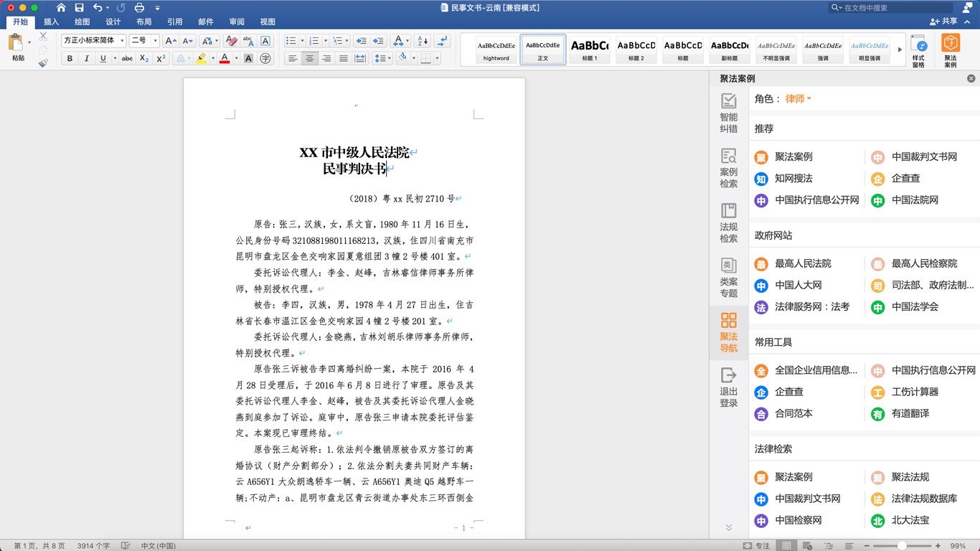Toggle justified paragraph alignment
This screenshot has width=980, height=551.
pyautogui.click(x=344, y=59)
